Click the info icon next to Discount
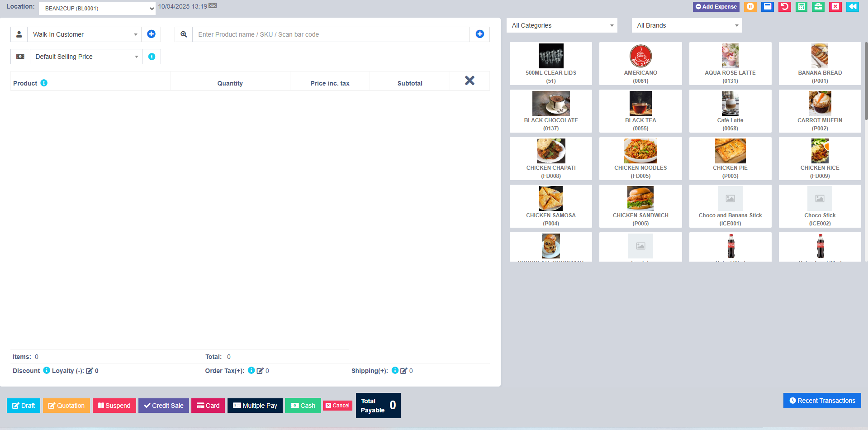The width and height of the screenshot is (868, 430). tap(47, 370)
